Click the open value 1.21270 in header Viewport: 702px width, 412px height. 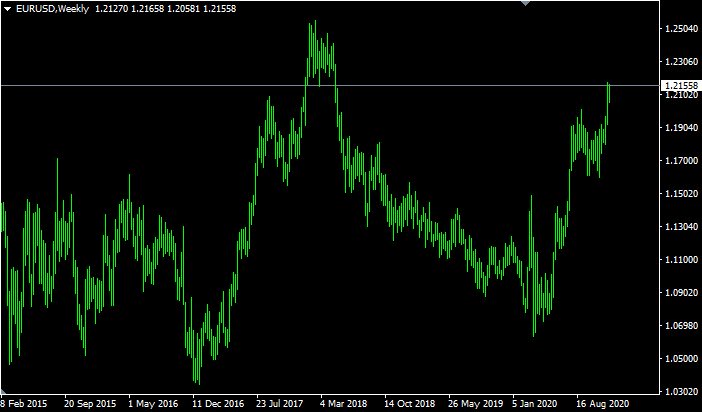coord(111,9)
